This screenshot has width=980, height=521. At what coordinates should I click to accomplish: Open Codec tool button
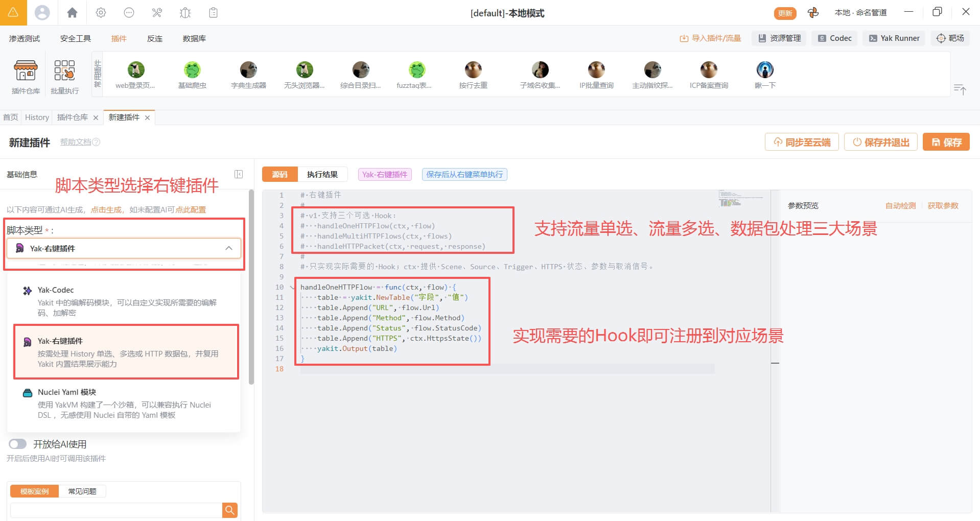pos(835,38)
